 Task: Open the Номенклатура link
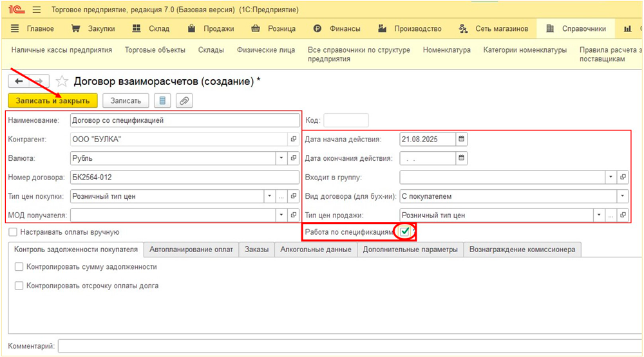click(x=446, y=50)
